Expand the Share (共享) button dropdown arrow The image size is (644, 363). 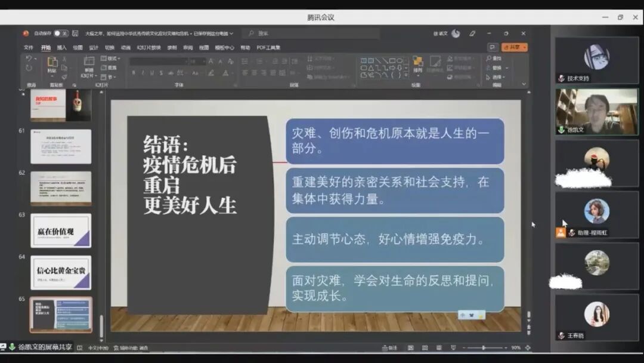525,47
